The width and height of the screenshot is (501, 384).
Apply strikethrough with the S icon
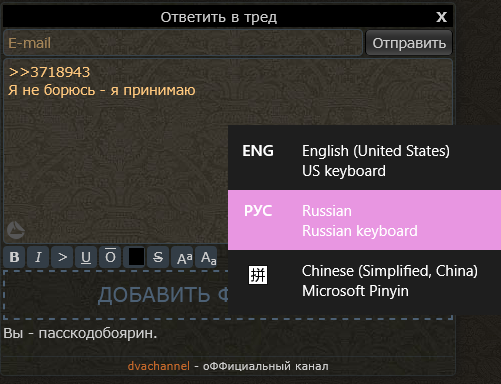click(158, 257)
